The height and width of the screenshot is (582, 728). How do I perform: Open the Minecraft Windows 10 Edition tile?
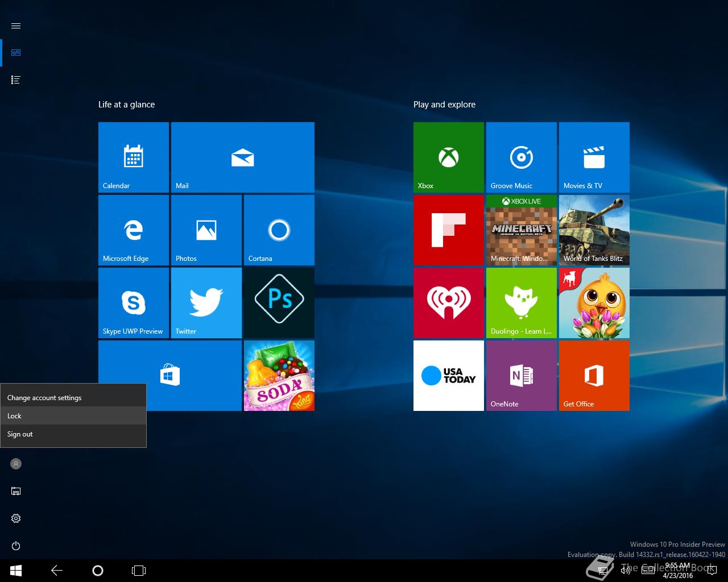coord(522,230)
